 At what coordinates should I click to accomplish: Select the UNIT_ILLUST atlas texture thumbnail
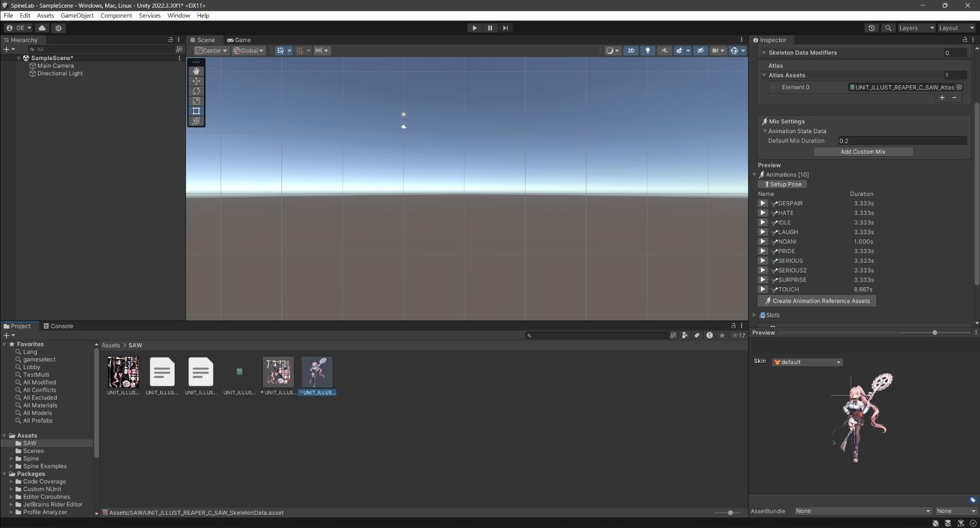click(122, 371)
